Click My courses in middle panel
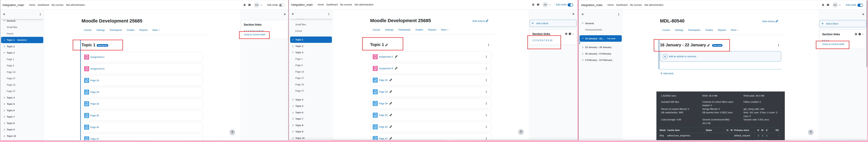This screenshot has height=142, width=868. pyautogui.click(x=346, y=5)
